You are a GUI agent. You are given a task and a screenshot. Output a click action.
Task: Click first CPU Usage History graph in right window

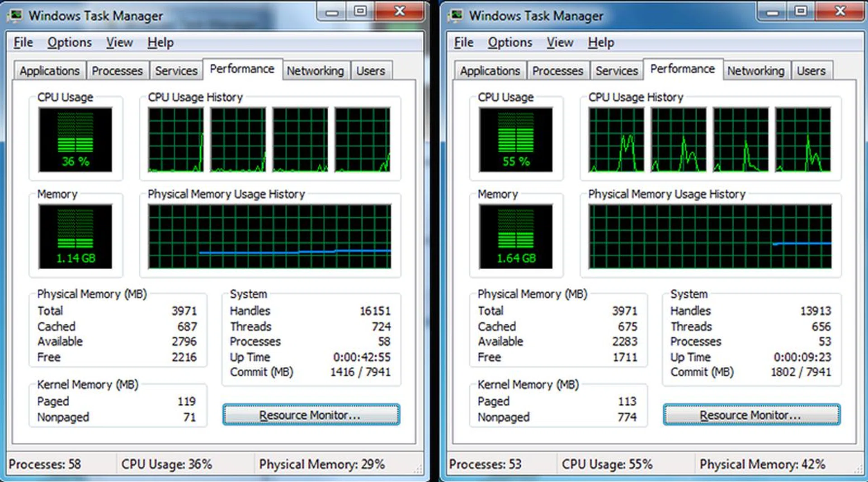tap(616, 140)
